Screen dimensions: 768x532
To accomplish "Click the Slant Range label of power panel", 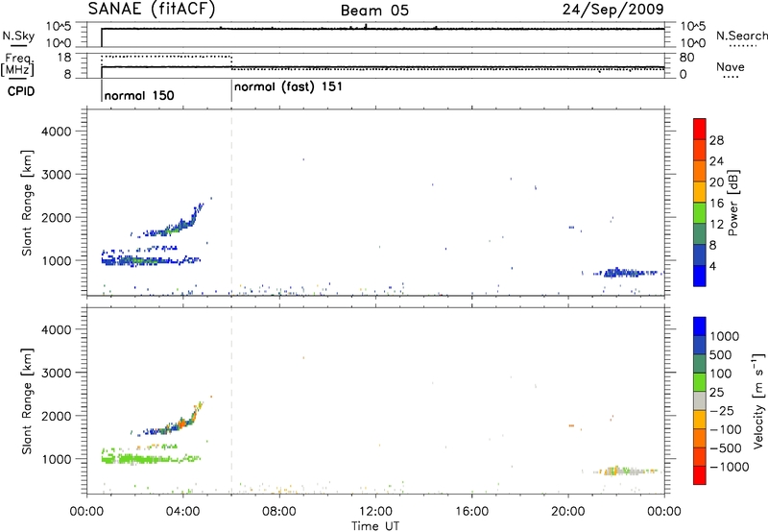I will (x=27, y=203).
